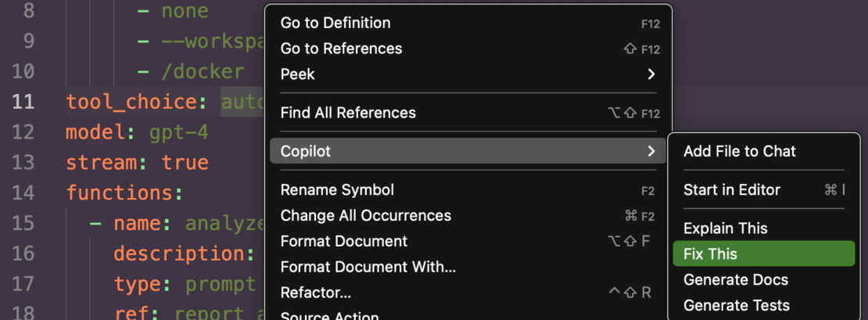Click Rename Symbol in context menu
The height and width of the screenshot is (320, 868).
pos(337,190)
